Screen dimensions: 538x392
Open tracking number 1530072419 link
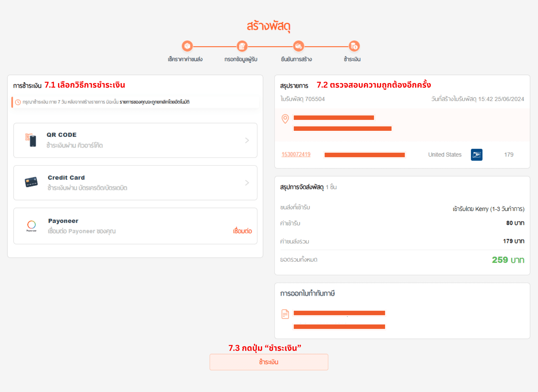(x=296, y=154)
